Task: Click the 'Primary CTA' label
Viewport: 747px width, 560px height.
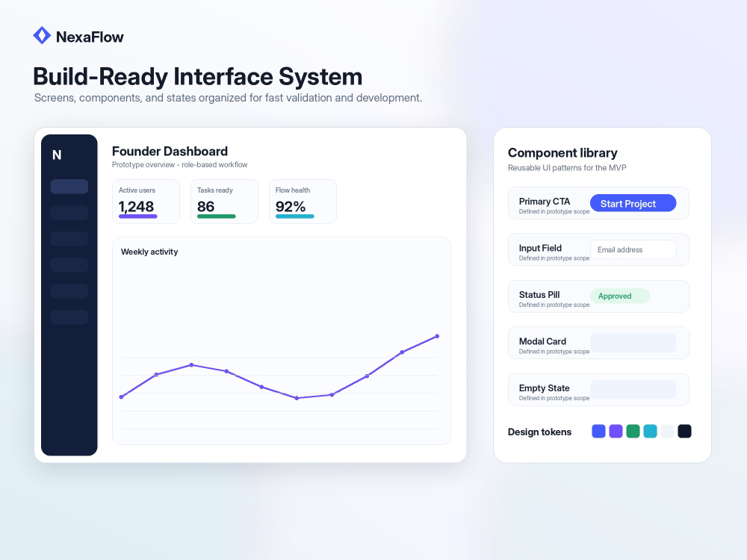Action: point(545,202)
